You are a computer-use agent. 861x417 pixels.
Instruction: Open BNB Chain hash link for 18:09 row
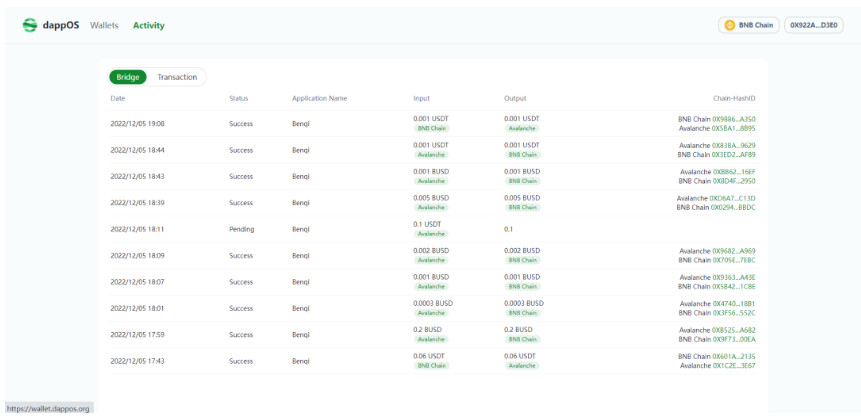tap(734, 260)
